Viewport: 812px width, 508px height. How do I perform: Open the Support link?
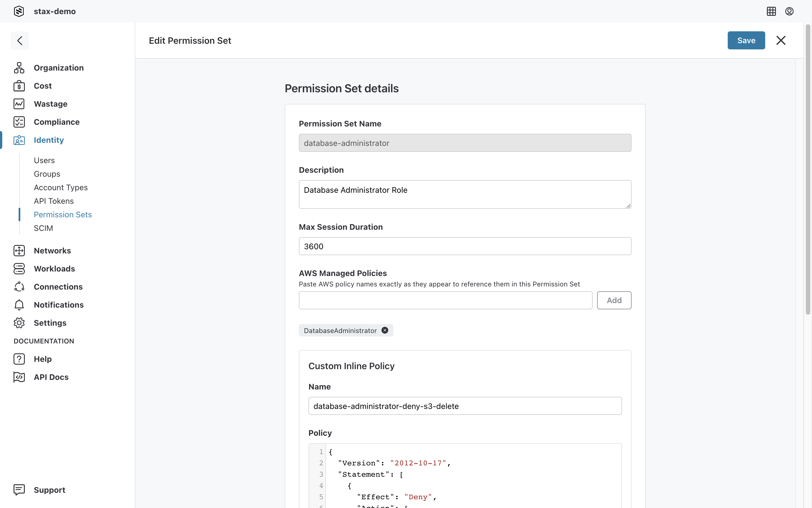click(50, 490)
